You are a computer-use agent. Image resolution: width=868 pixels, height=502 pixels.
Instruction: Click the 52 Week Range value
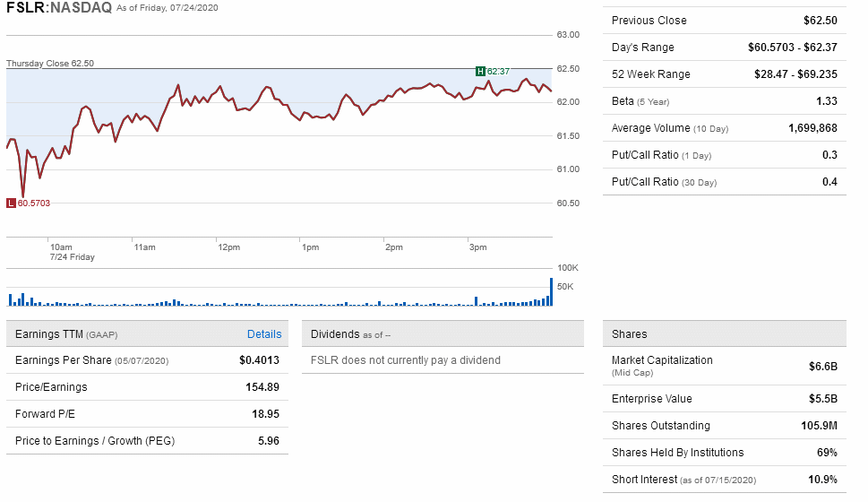coord(796,74)
